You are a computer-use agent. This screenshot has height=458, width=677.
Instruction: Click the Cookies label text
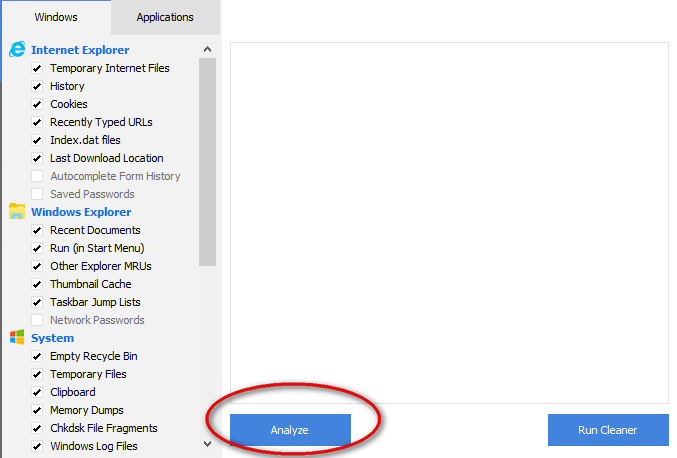pyautogui.click(x=69, y=104)
